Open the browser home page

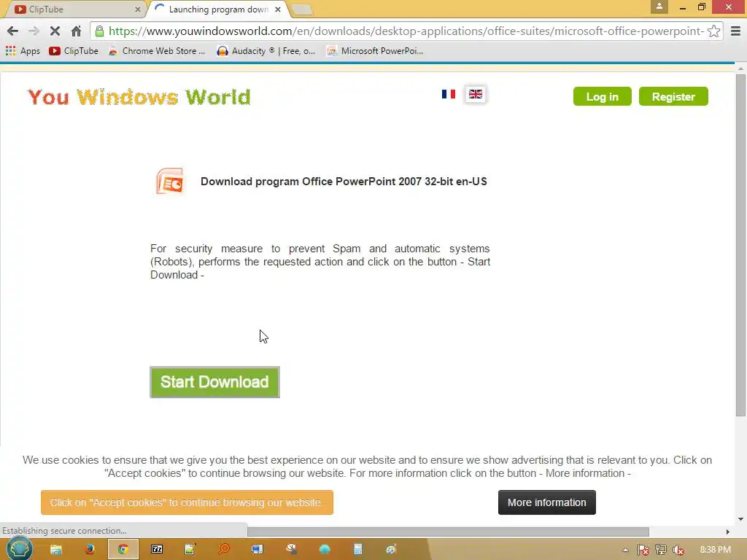(76, 31)
